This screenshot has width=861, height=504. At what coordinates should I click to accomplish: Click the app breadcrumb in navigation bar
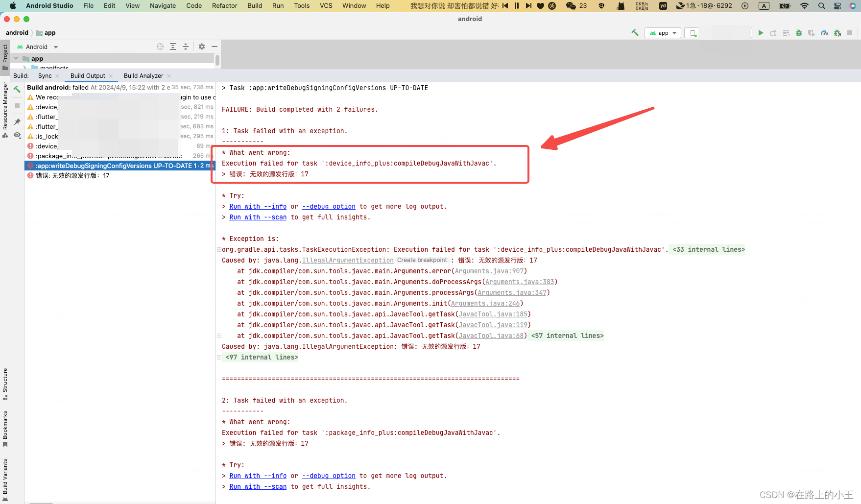46,33
